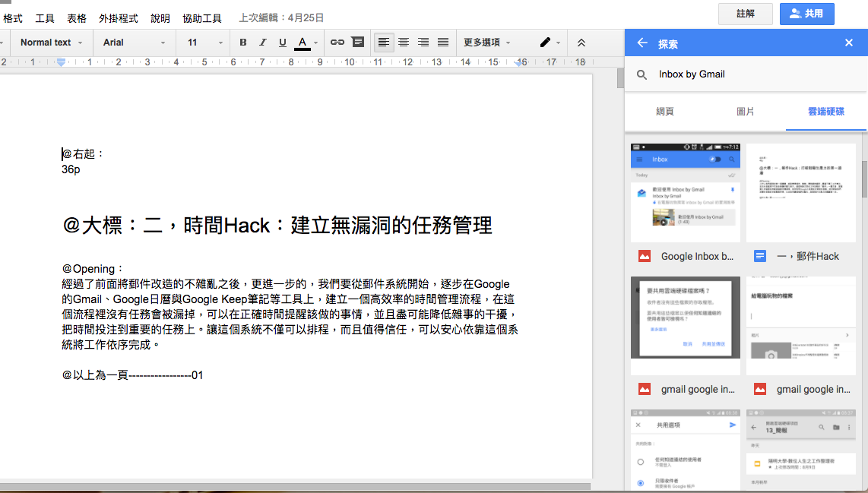Open Normal text style dropdown
868x493 pixels.
point(51,42)
